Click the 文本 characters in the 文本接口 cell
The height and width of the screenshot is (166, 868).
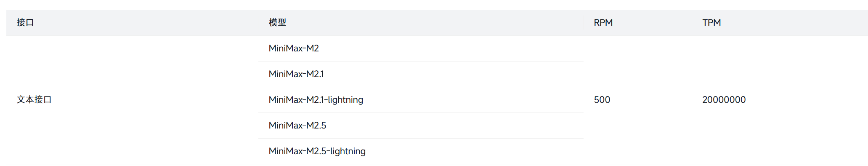[x=25, y=100]
